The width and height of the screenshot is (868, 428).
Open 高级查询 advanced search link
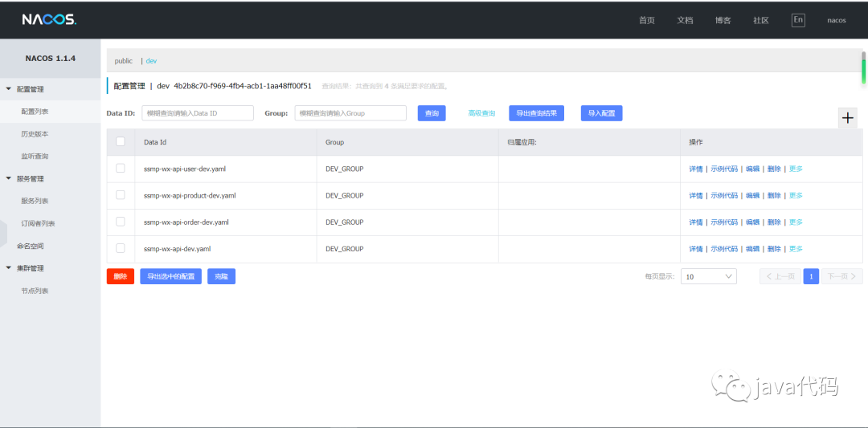pos(481,113)
